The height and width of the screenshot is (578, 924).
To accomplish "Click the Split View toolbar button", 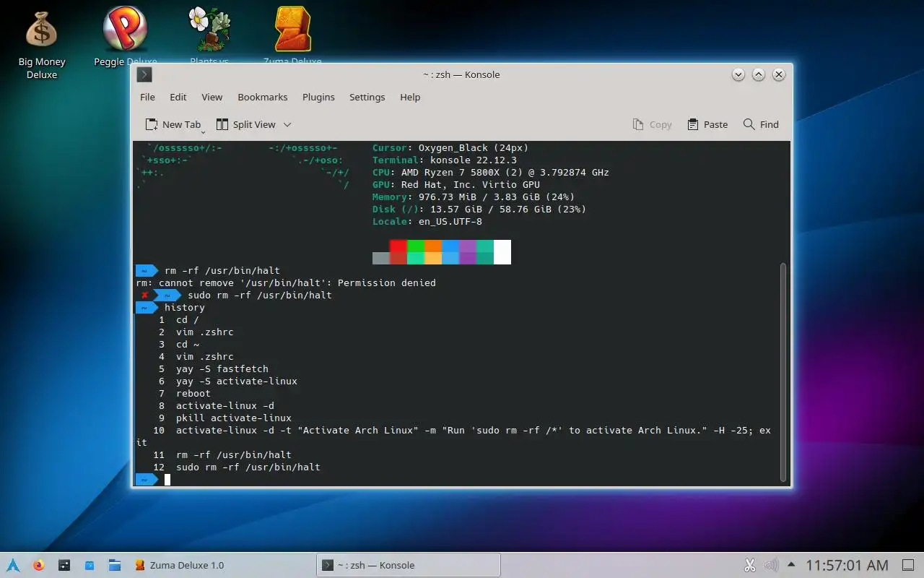I will point(246,124).
